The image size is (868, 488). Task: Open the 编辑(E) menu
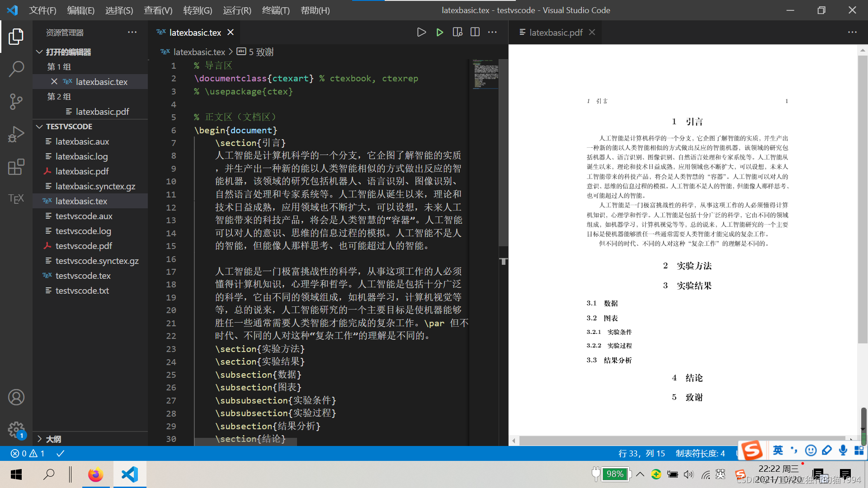point(81,10)
